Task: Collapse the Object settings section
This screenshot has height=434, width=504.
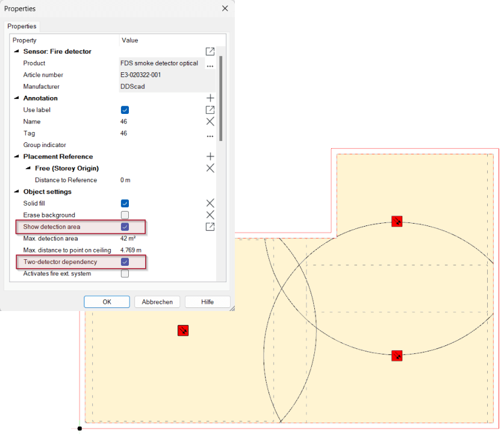Action: 16,192
